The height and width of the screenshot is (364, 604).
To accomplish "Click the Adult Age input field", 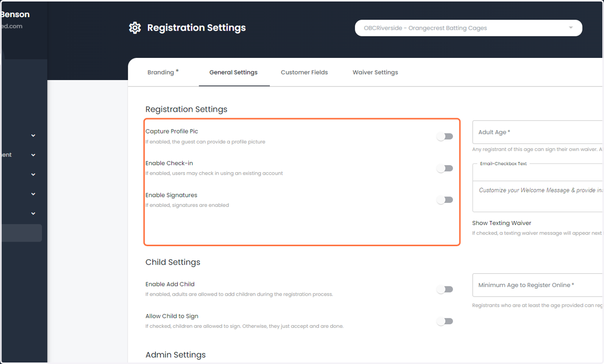I will coord(538,132).
